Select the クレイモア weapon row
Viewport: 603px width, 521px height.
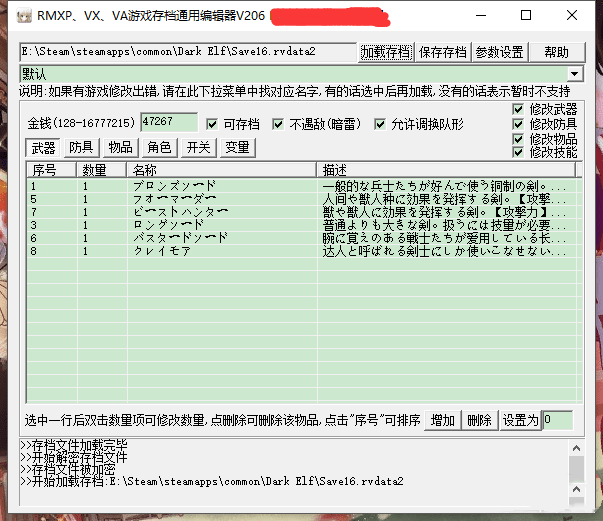point(160,251)
